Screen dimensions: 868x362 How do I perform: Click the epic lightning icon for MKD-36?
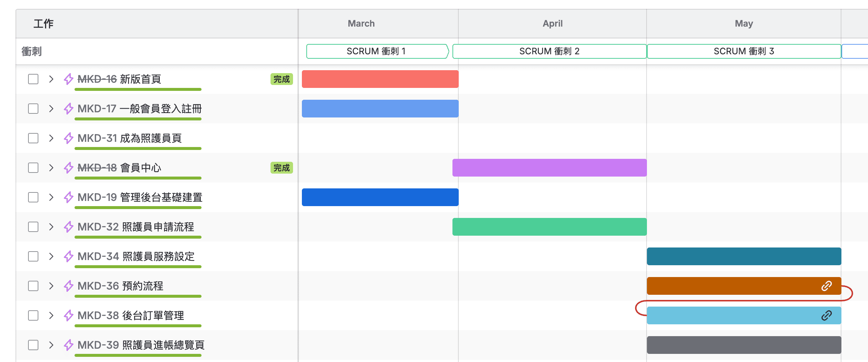tap(69, 286)
